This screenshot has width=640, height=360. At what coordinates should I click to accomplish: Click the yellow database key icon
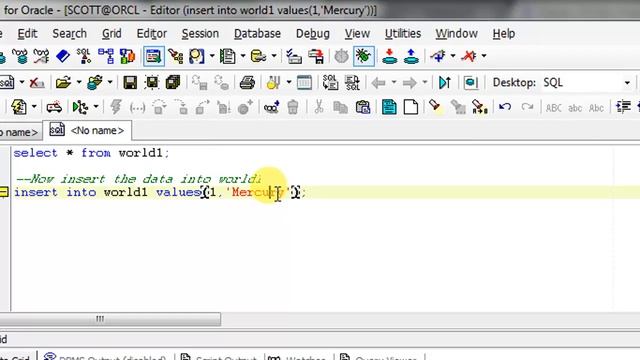click(x=258, y=56)
